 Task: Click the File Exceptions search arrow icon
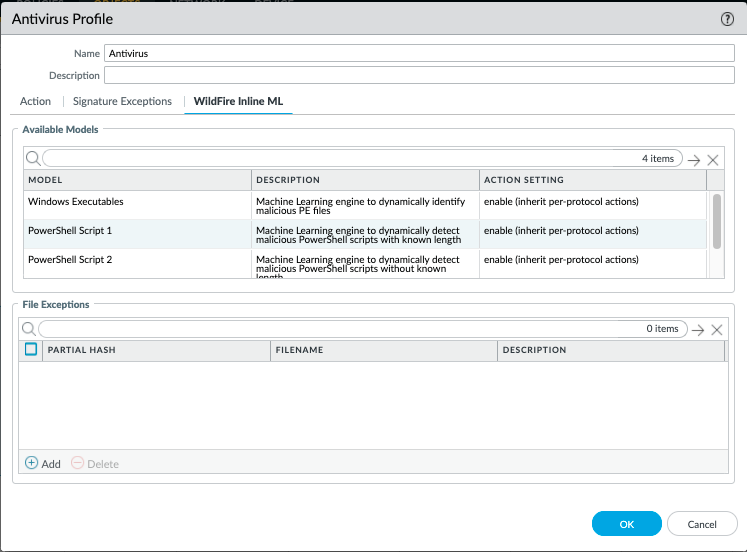697,330
